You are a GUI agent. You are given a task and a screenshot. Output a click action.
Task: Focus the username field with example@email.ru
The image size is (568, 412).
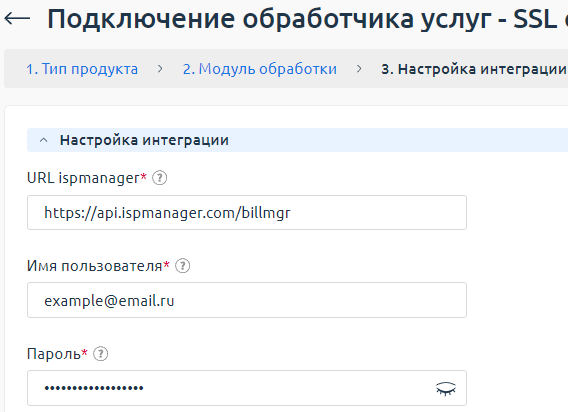coord(247,300)
